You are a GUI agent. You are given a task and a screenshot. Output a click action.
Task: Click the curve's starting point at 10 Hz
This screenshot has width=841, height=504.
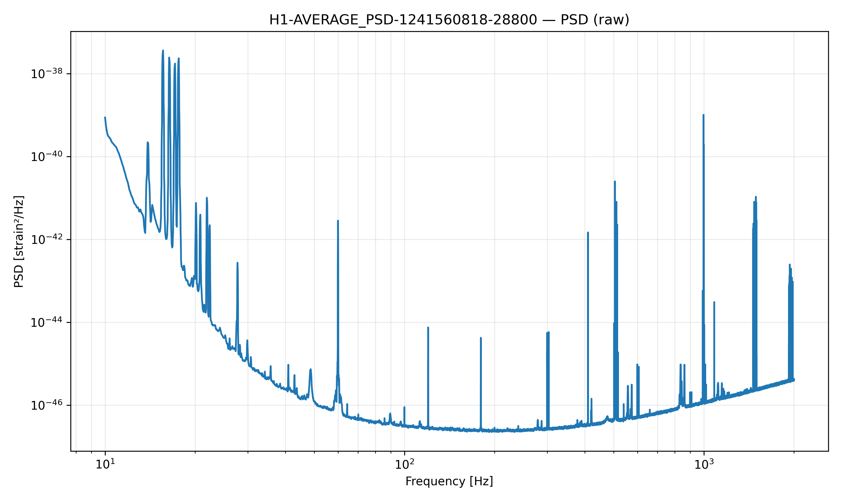(105, 117)
